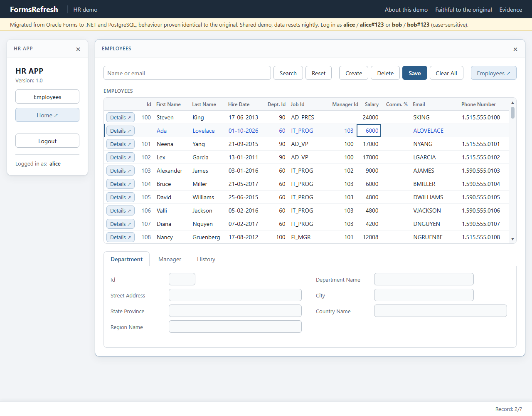Viewport: 532px width, 416px height.
Task: Click the Employees button in the toolbar
Action: (x=493, y=73)
